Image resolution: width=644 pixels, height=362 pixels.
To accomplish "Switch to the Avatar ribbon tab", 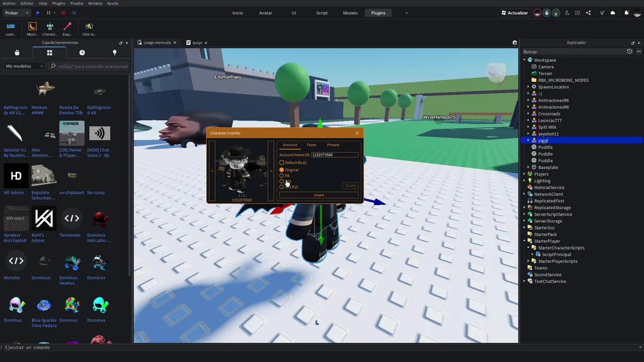I will [x=266, y=13].
